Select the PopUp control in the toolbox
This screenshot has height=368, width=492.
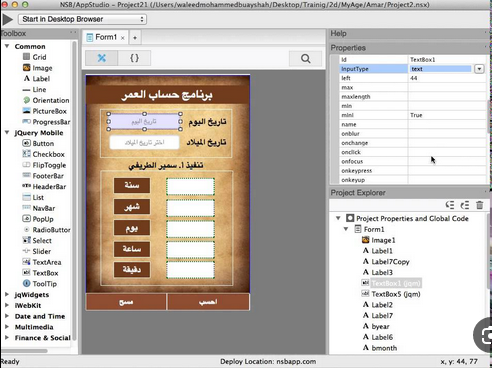[x=38, y=219]
